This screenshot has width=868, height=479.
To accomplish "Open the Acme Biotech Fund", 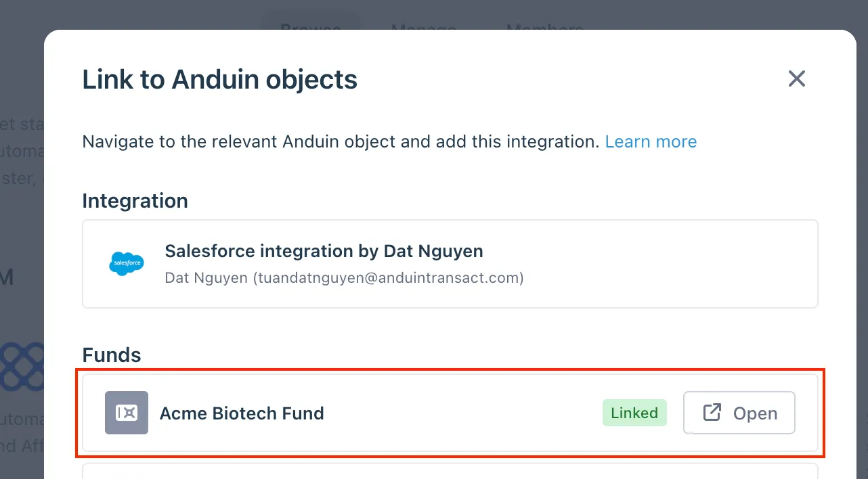I will pos(739,413).
